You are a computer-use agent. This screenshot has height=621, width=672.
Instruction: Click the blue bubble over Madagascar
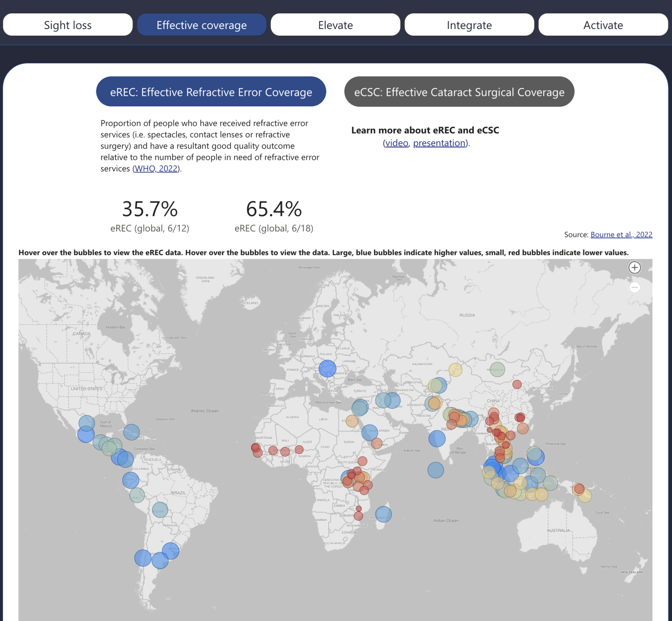[383, 514]
